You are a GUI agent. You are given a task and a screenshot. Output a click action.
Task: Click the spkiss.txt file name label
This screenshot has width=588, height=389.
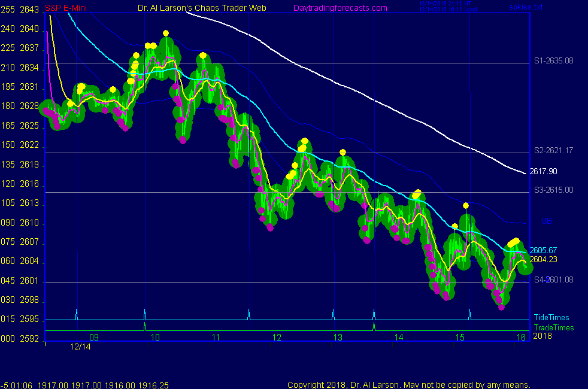click(x=526, y=7)
